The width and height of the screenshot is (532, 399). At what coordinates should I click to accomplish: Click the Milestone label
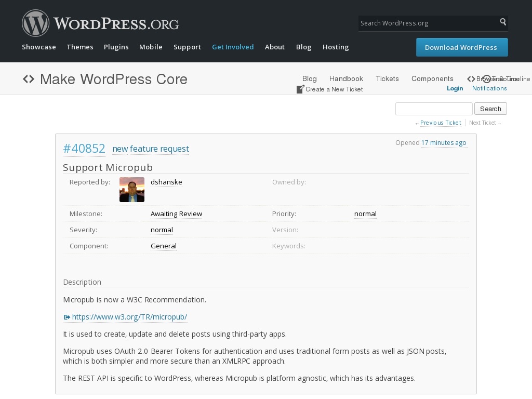coord(86,214)
